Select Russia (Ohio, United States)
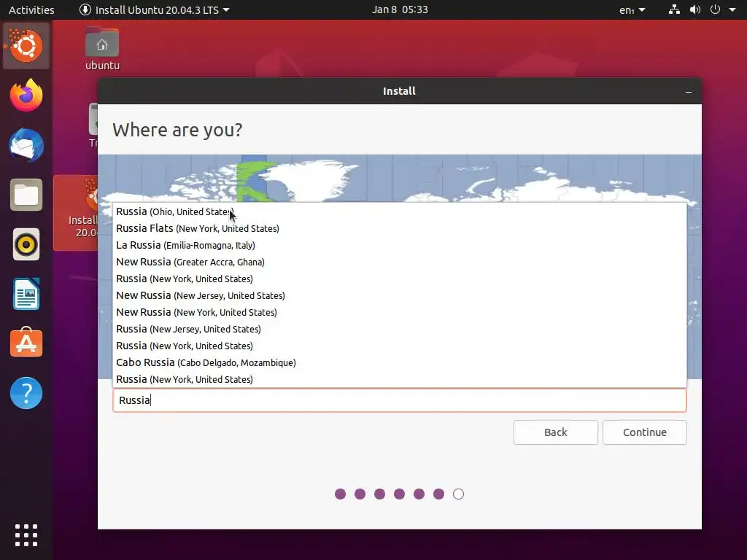747x560 pixels. coord(400,211)
